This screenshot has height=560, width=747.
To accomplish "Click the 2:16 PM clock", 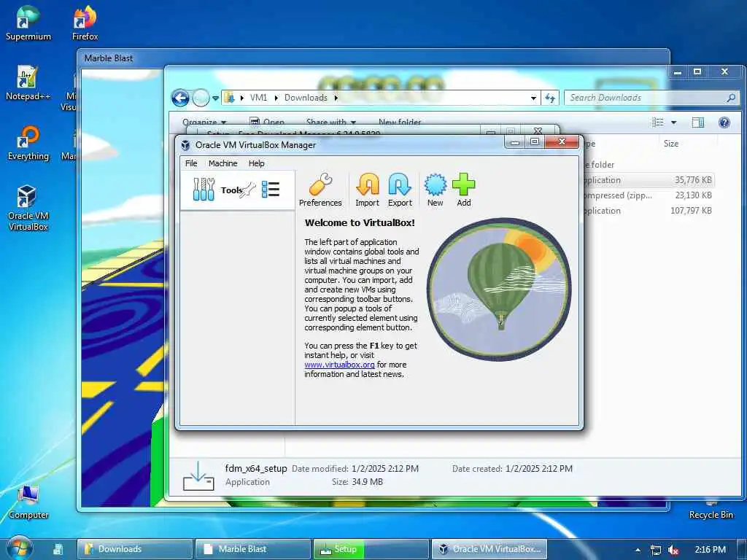I will click(711, 550).
